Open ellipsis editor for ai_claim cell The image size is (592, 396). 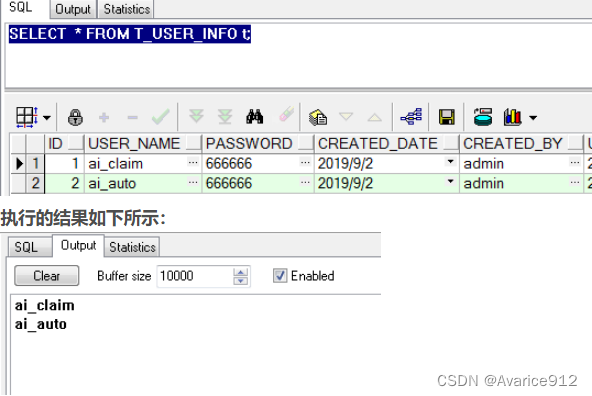[x=193, y=162]
